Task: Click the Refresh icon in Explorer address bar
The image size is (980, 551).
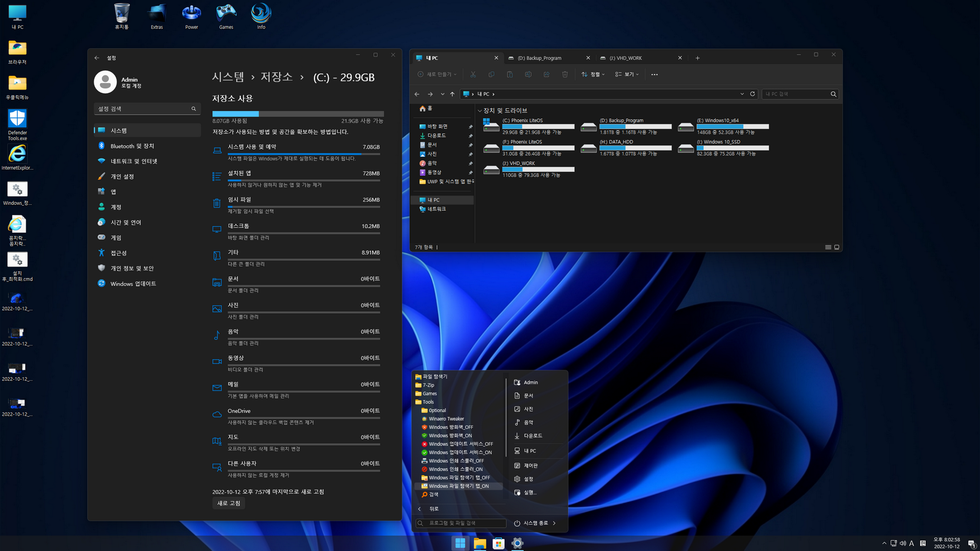Action: point(753,94)
